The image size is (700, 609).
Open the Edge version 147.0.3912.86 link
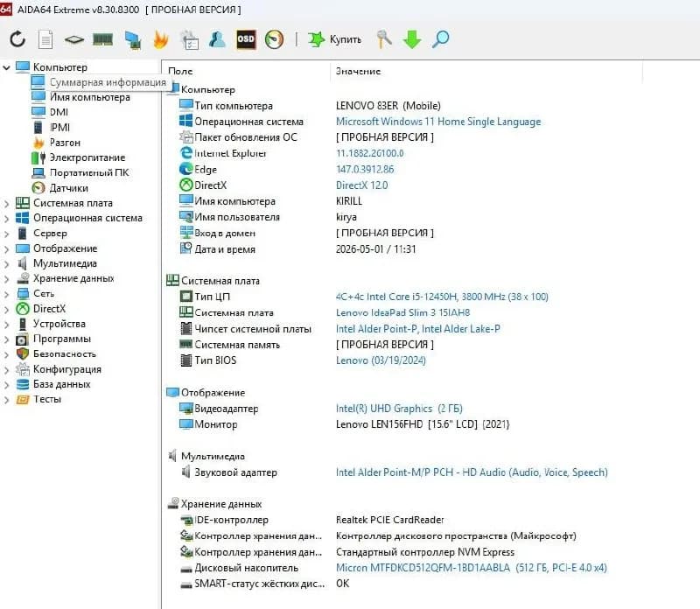click(x=365, y=169)
